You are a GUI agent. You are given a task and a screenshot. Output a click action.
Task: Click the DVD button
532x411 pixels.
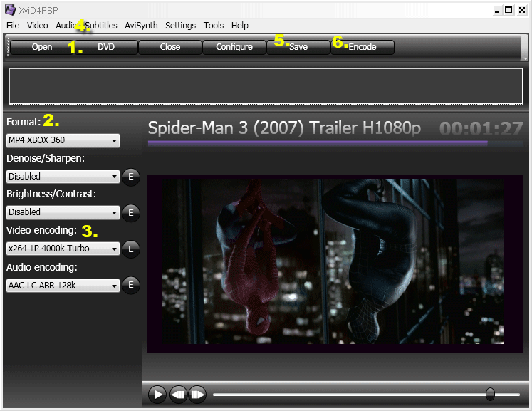(x=106, y=47)
